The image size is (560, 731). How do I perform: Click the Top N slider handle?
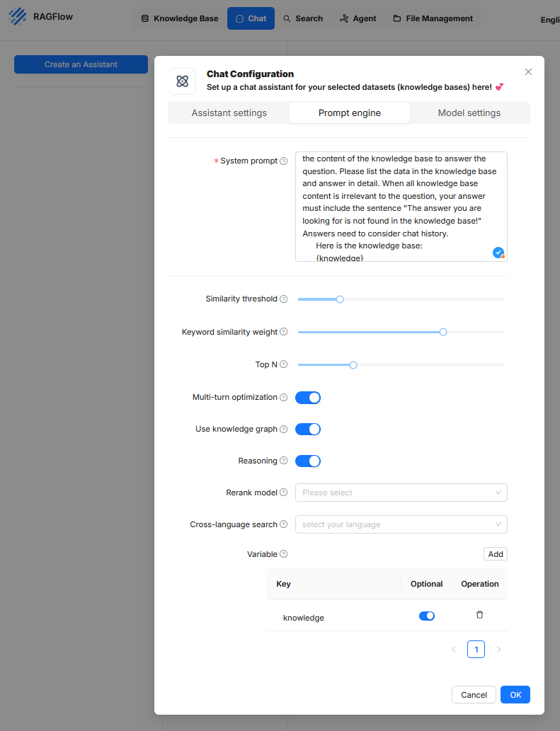[353, 365]
